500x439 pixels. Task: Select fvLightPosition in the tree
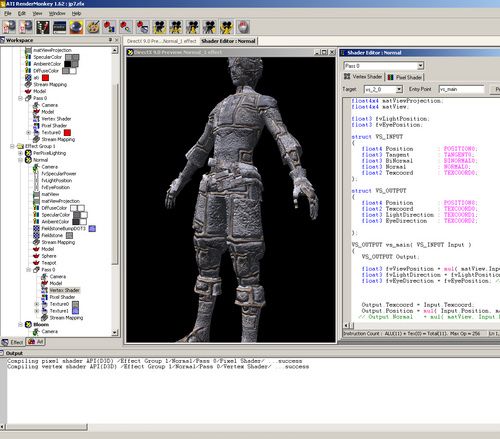57,180
